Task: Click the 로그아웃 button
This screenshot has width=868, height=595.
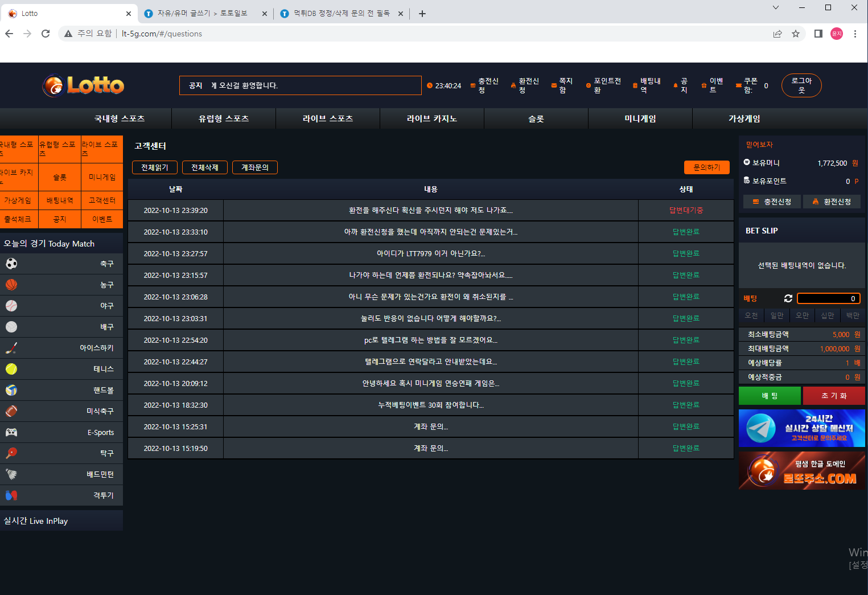Action: coord(801,85)
